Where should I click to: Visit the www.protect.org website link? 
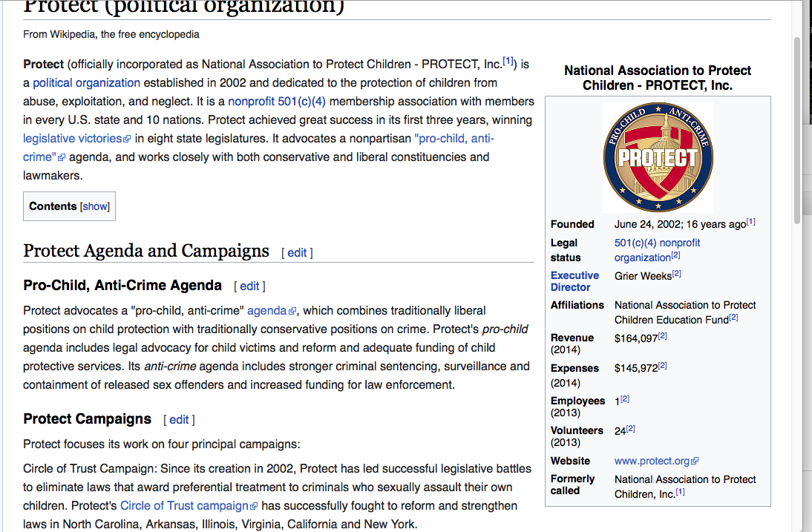(x=652, y=461)
